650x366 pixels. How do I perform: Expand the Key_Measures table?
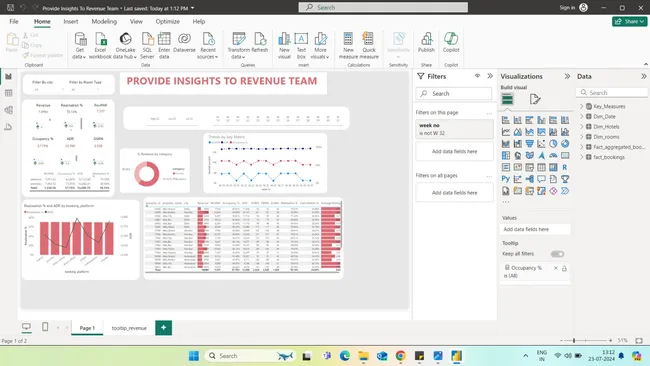click(582, 107)
